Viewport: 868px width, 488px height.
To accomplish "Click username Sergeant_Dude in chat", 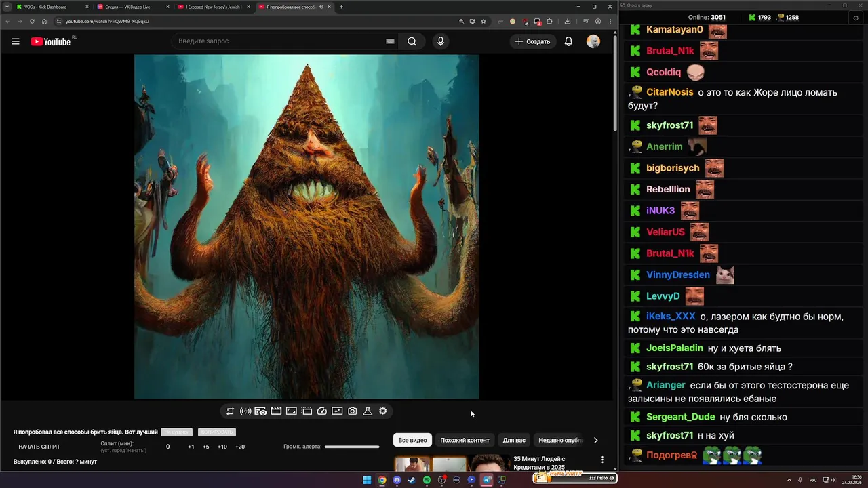I will [x=680, y=417].
